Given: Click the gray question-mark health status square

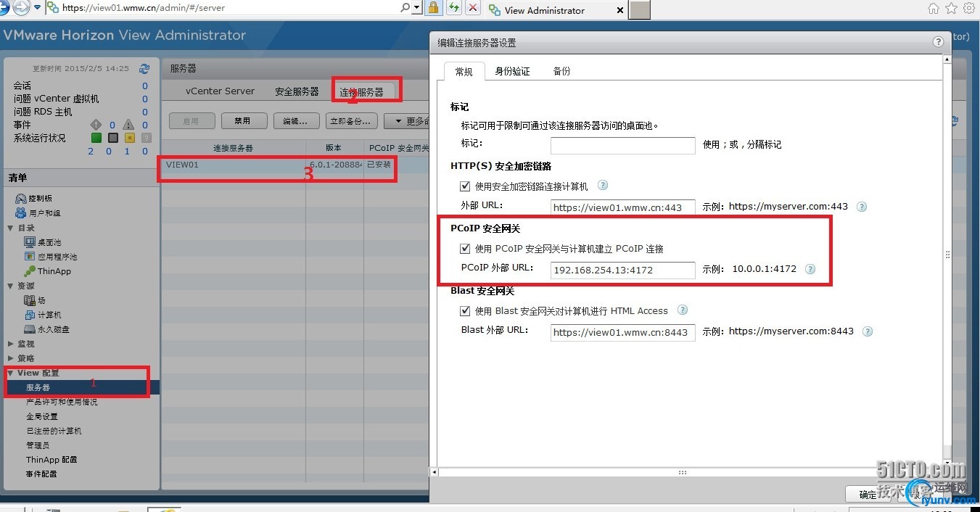Looking at the screenshot, I should click(147, 138).
